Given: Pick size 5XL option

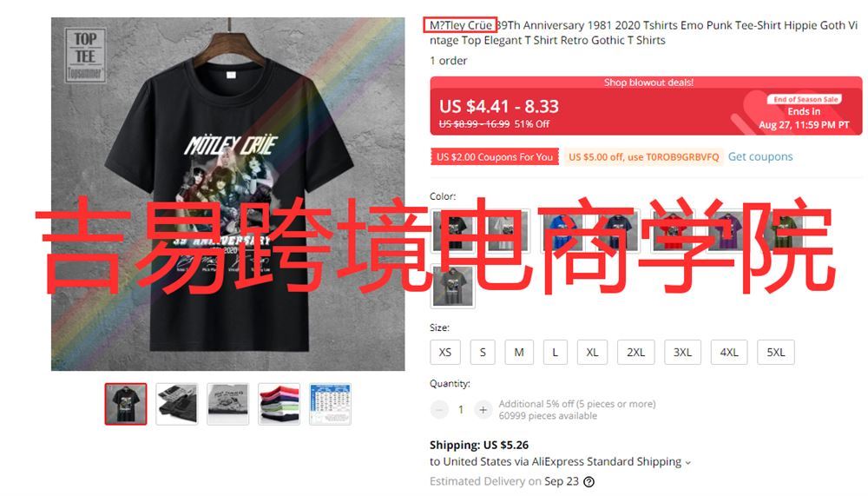Looking at the screenshot, I should [x=775, y=352].
